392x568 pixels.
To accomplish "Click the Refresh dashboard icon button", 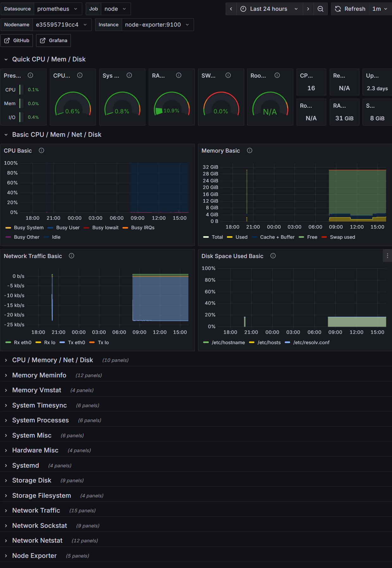I will (350, 9).
